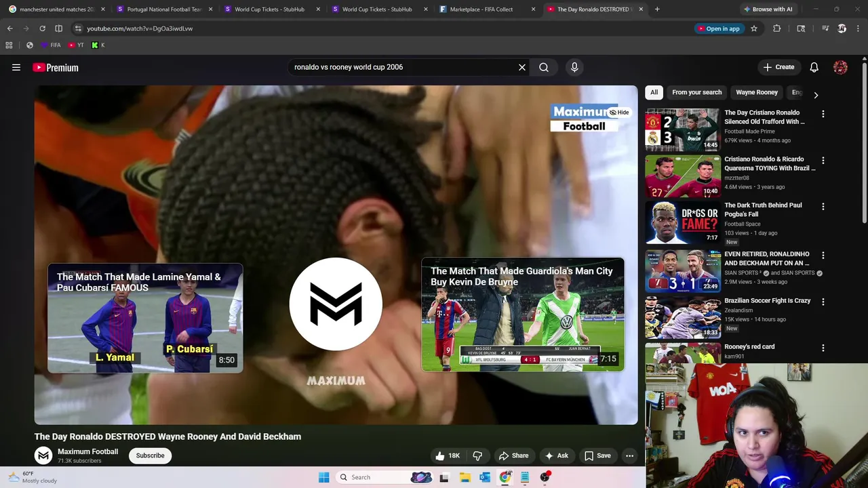Click Open in app button
This screenshot has width=868, height=488.
point(718,28)
